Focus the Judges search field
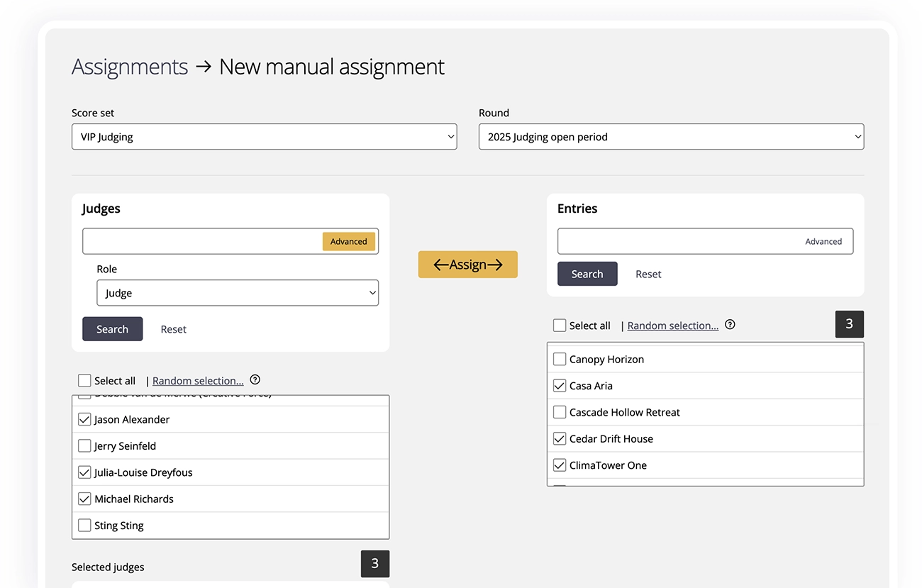The width and height of the screenshot is (922, 588). 203,241
